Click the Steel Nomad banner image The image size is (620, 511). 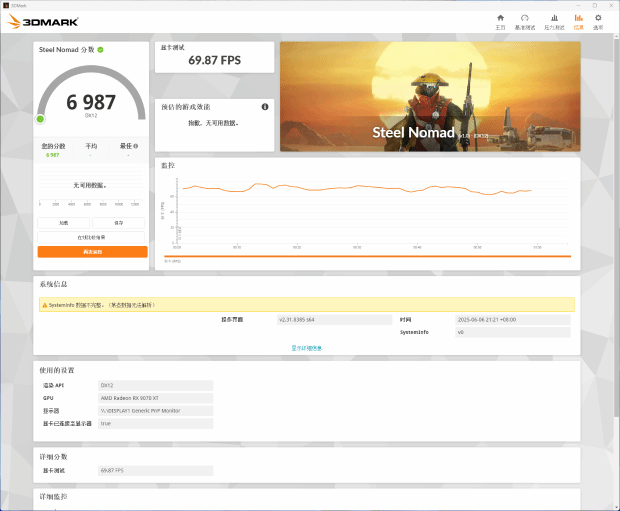[430, 97]
